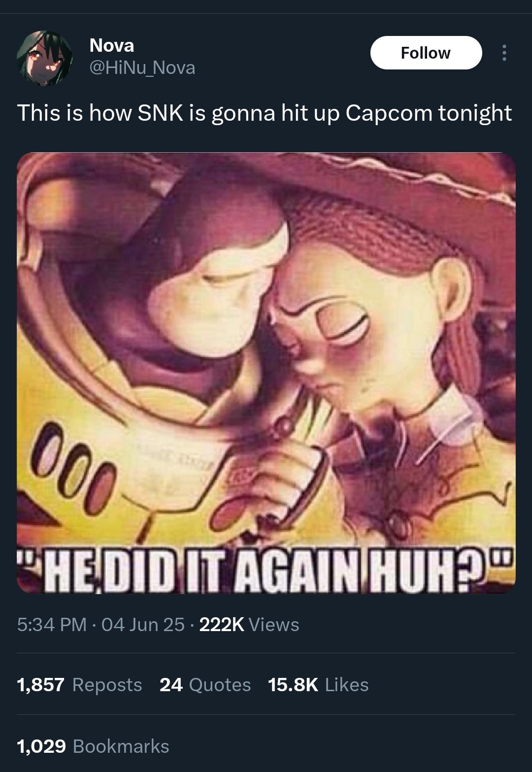Follow the Nova account

(x=426, y=53)
